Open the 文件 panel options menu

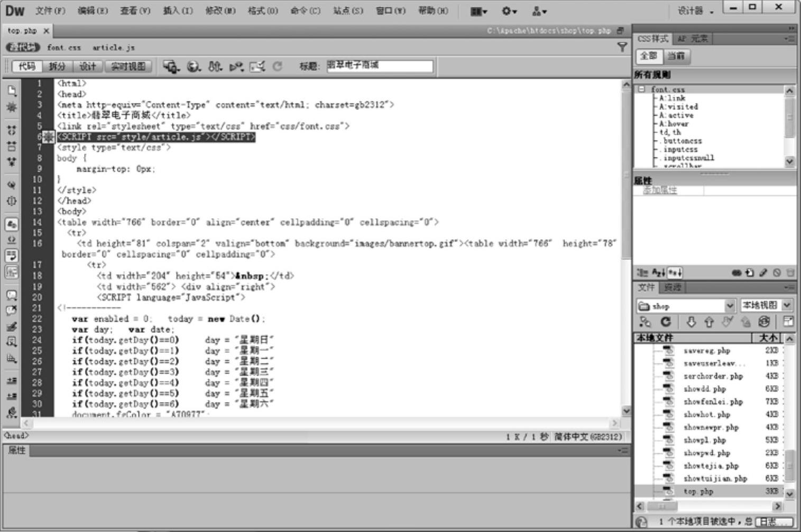pos(789,287)
